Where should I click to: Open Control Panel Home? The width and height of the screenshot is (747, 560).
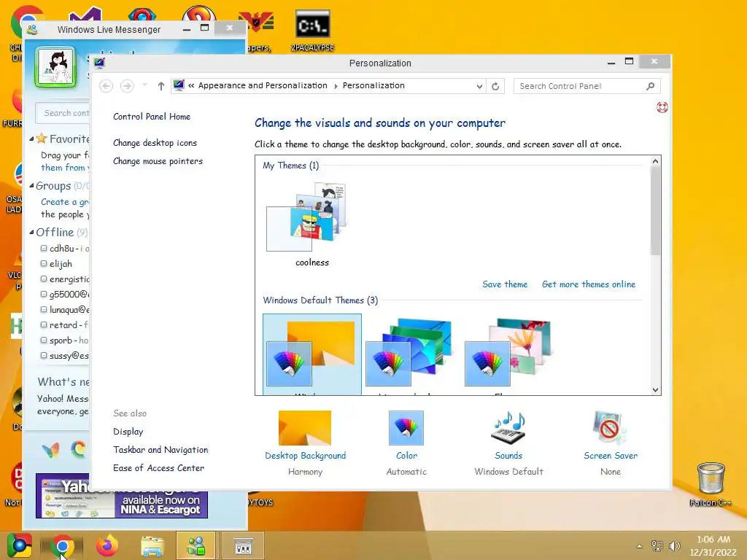[x=152, y=117]
